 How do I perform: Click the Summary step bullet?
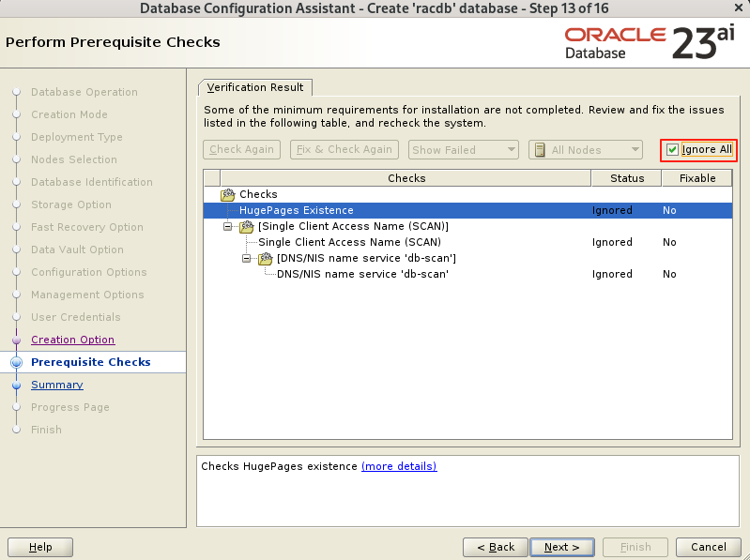16,386
